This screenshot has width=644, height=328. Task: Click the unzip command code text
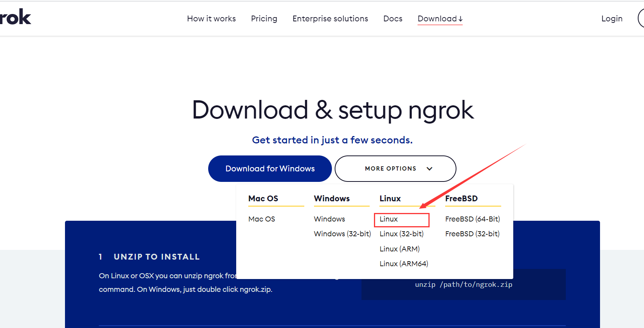point(463,284)
